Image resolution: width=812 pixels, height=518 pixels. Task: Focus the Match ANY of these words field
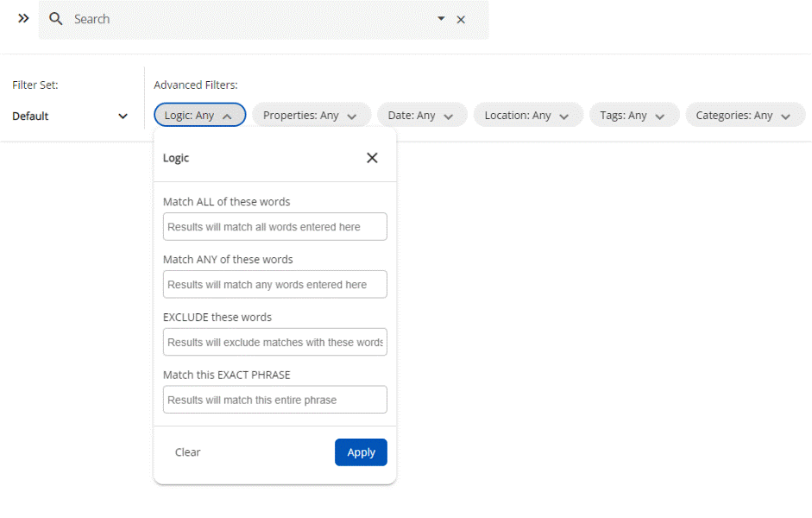274,285
